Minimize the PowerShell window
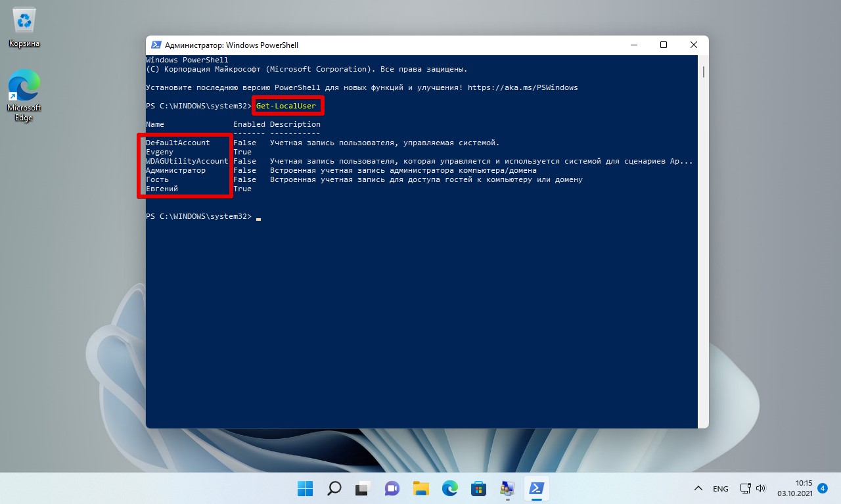 633,45
